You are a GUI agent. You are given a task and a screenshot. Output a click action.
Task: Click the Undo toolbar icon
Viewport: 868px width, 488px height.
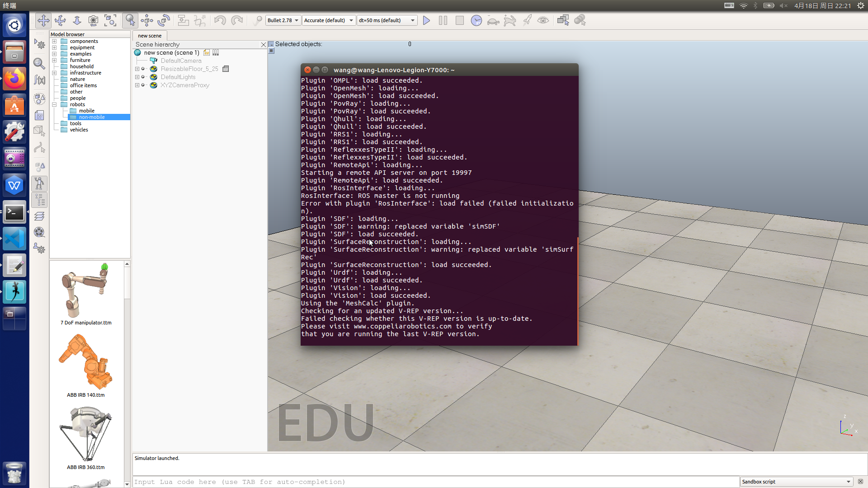point(220,20)
